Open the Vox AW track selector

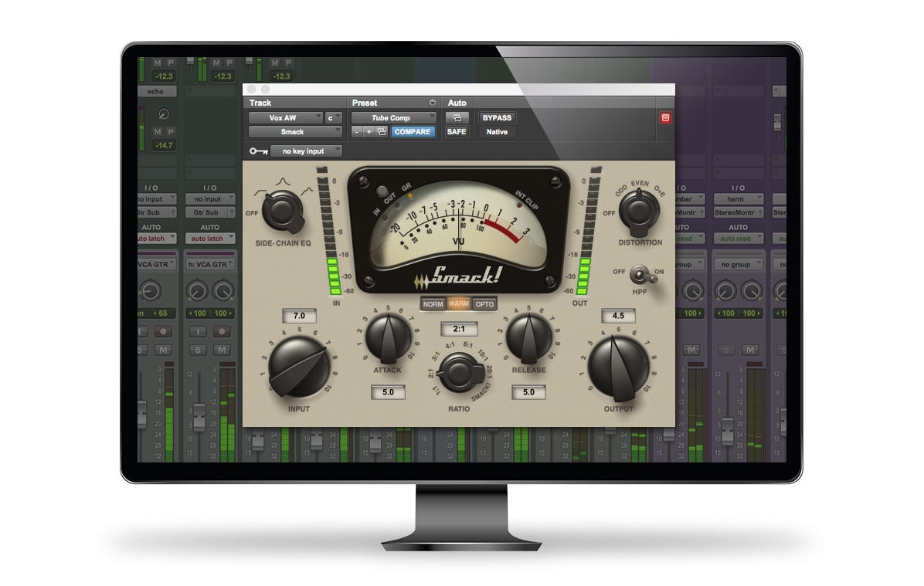285,118
